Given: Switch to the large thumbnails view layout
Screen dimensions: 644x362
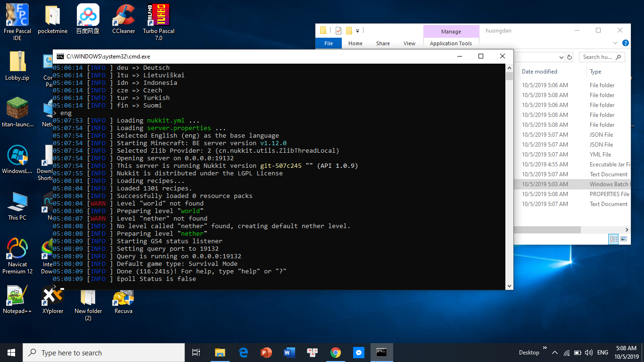Looking at the screenshot, I should 624,239.
